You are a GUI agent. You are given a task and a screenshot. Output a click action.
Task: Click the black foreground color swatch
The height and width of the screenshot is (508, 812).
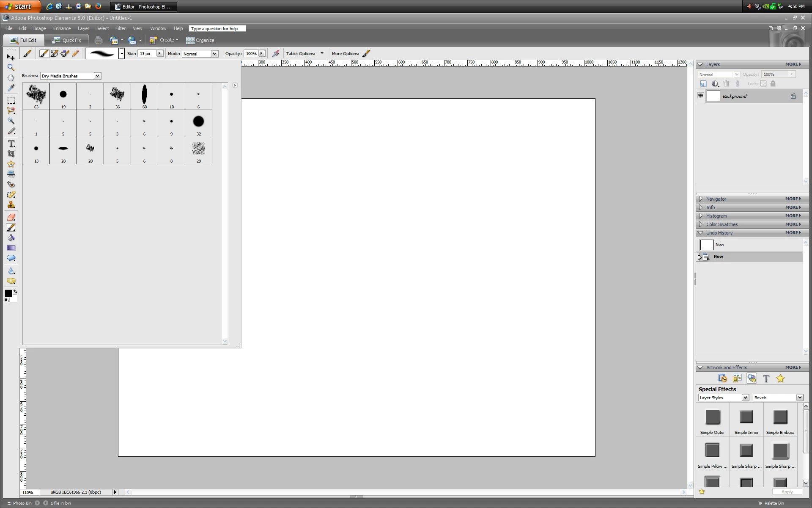tap(8, 293)
